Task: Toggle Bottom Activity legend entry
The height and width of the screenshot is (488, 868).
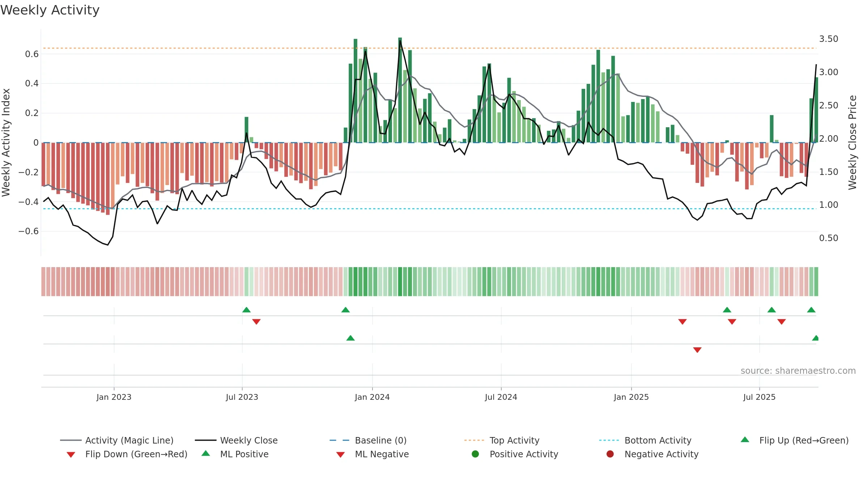Action: [x=645, y=440]
